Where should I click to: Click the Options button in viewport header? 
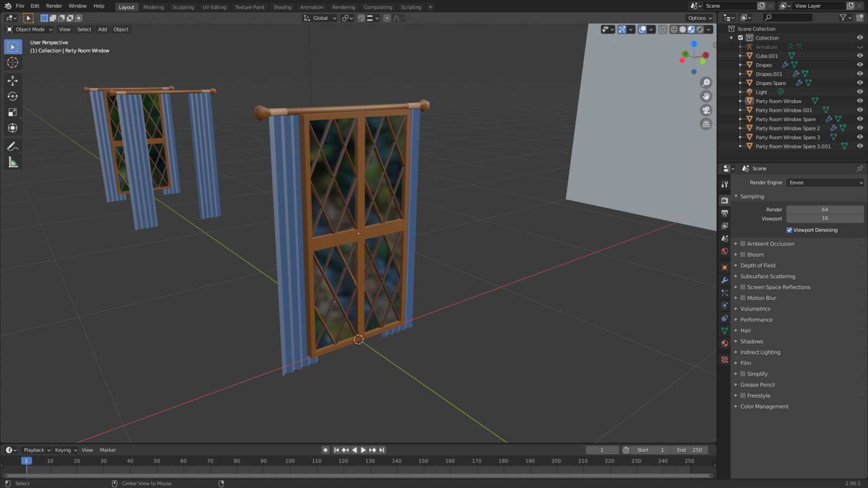click(700, 18)
